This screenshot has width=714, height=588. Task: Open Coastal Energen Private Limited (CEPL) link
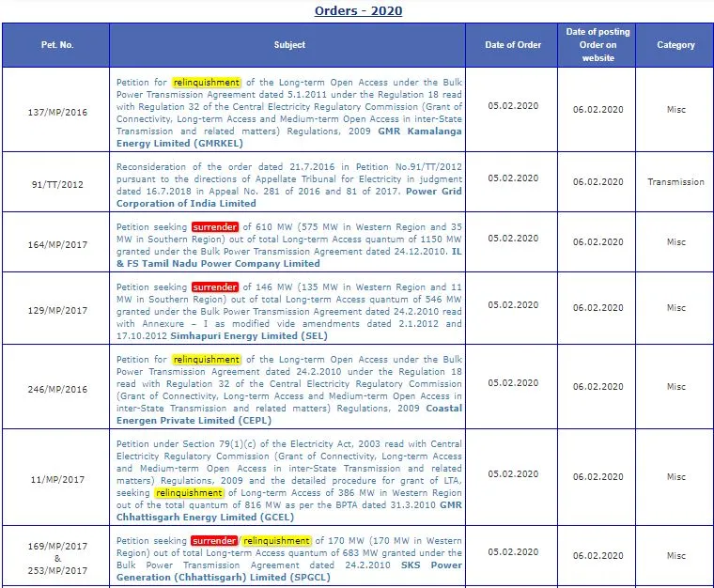point(289,414)
